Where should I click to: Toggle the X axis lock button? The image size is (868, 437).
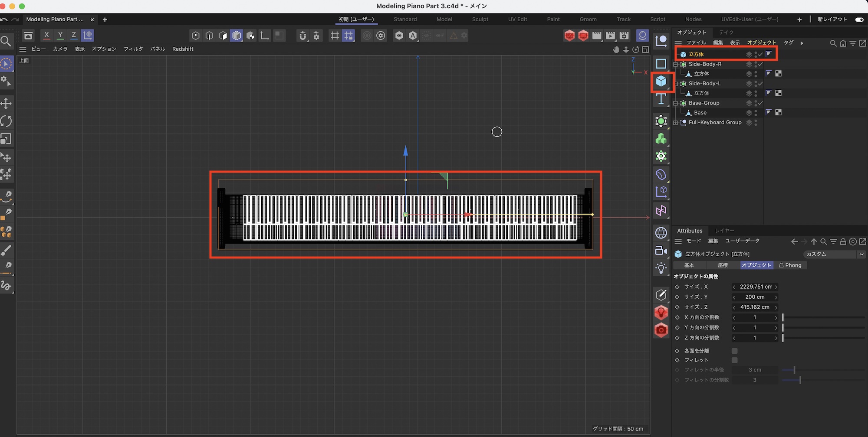(x=46, y=35)
